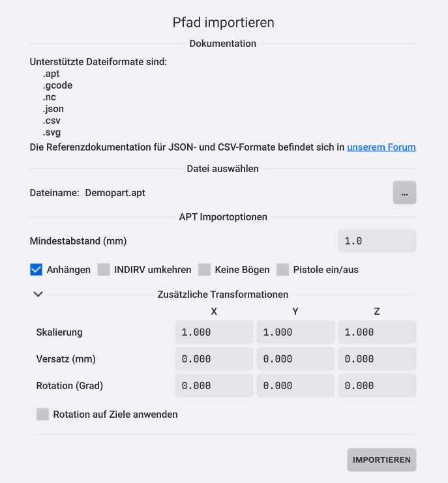Enable INDIRV umkehren option
The height and width of the screenshot is (483, 448).
pos(104,269)
